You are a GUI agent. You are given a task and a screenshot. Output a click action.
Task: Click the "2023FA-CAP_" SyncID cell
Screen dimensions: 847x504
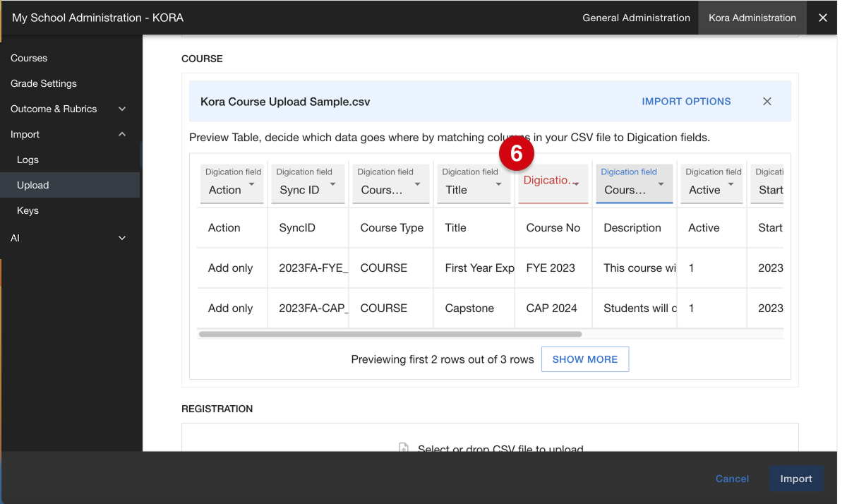pos(308,308)
